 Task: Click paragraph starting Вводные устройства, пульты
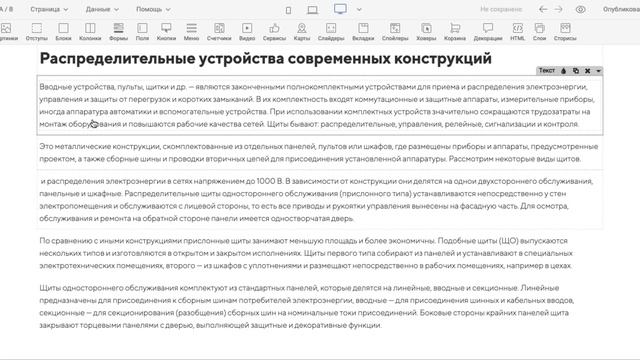(x=317, y=105)
